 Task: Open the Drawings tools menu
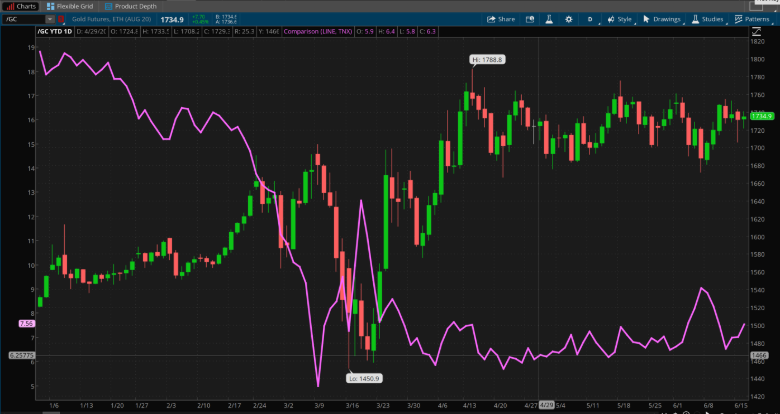[662, 19]
